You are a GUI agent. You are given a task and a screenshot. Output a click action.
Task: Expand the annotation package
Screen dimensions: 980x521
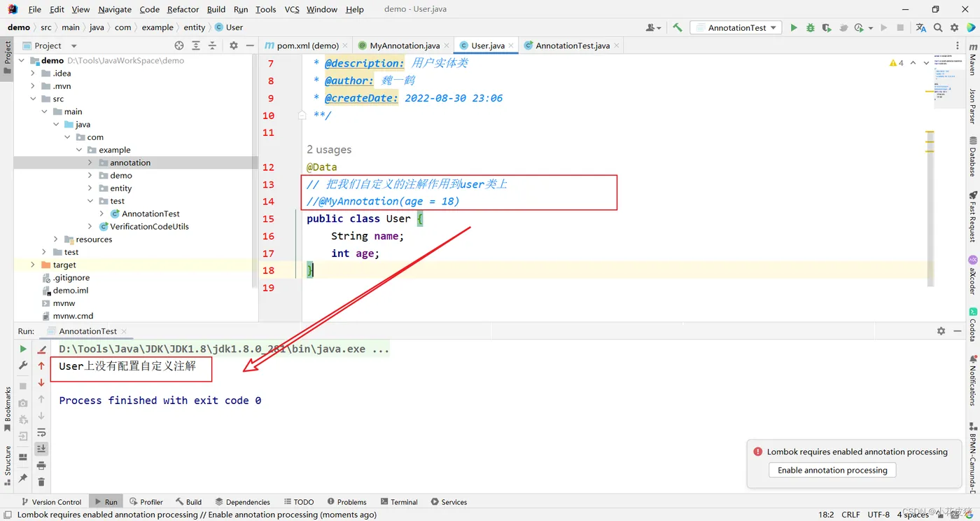click(x=90, y=162)
